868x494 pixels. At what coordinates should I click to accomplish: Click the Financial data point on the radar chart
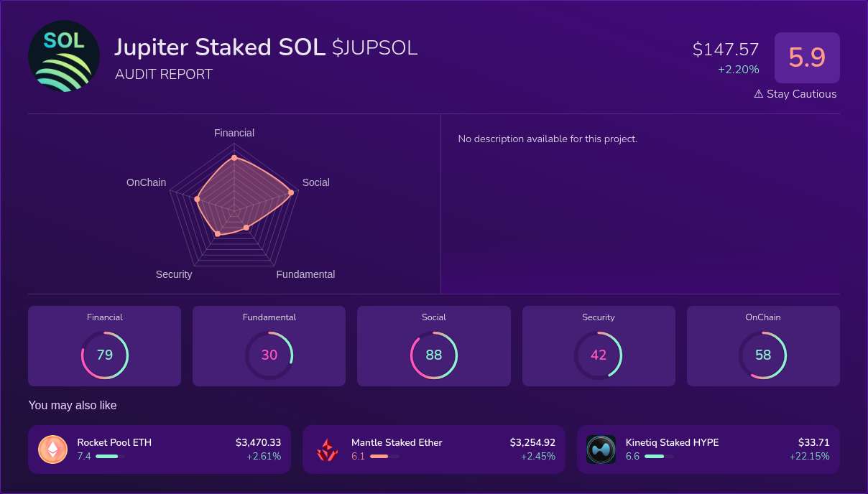234,157
